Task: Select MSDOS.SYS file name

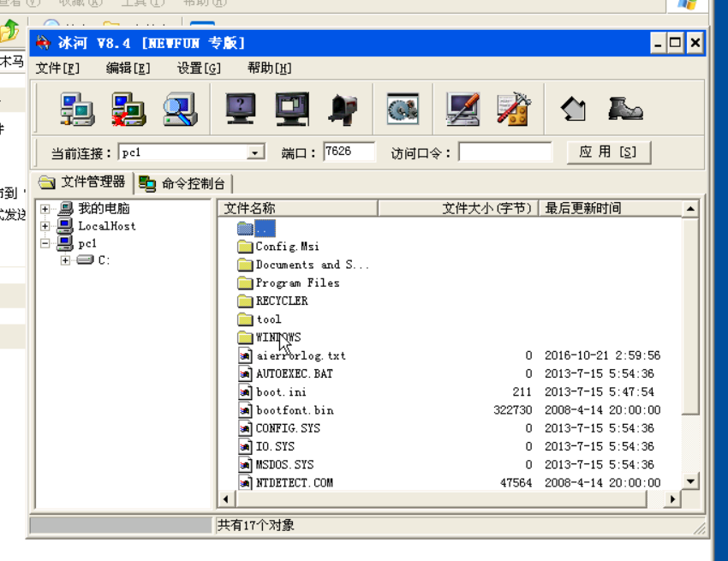Action: [x=285, y=464]
